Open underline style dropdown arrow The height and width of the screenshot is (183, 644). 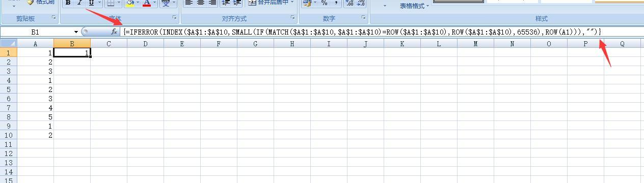click(99, 3)
